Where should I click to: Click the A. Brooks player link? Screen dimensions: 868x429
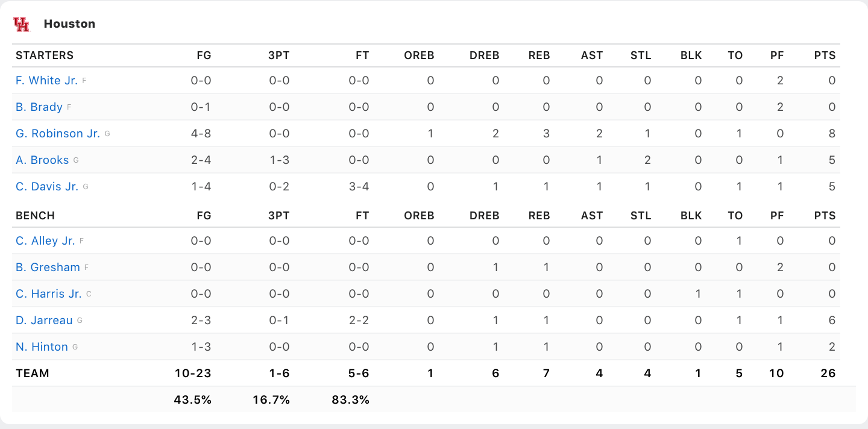[42, 160]
